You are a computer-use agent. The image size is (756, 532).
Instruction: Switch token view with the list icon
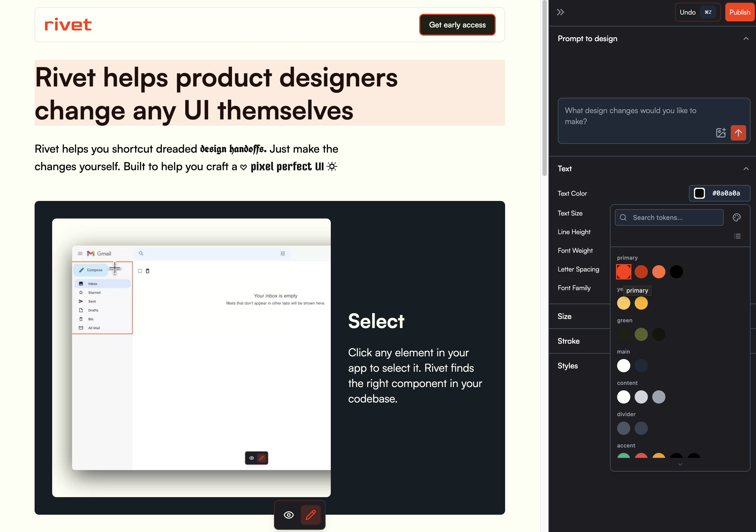click(x=737, y=236)
